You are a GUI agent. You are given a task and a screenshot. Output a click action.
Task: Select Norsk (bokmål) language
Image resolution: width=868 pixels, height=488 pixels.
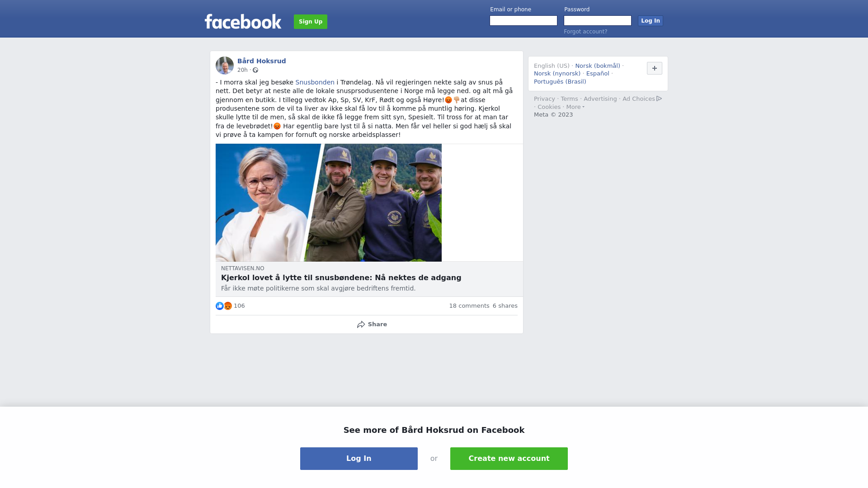598,66
